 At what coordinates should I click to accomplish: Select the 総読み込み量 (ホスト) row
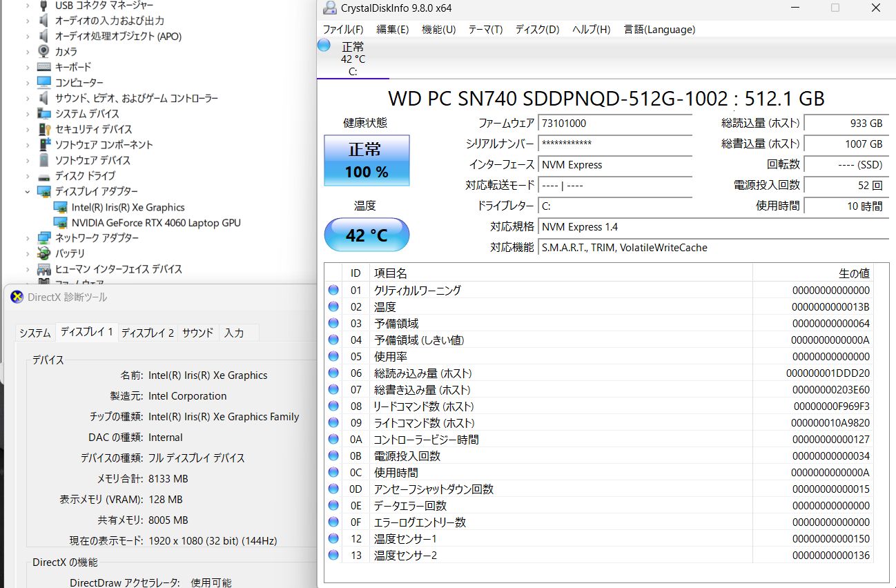point(599,373)
